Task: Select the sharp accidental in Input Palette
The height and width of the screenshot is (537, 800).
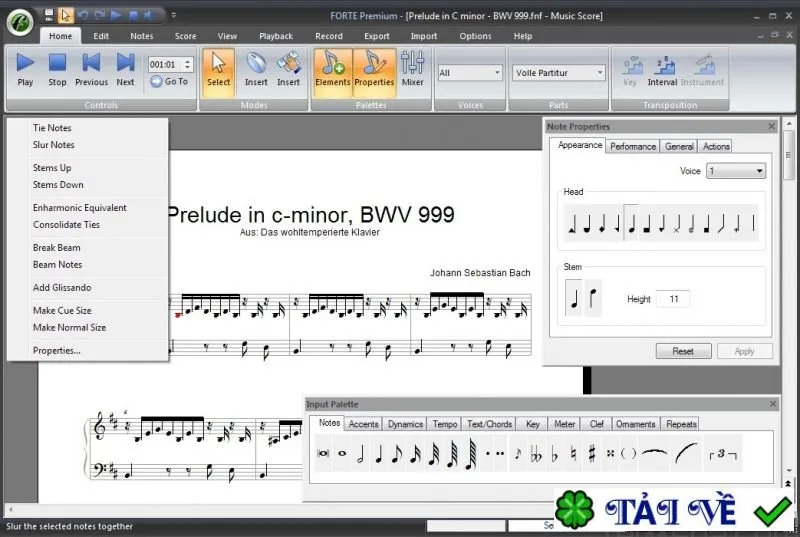Action: point(591,454)
